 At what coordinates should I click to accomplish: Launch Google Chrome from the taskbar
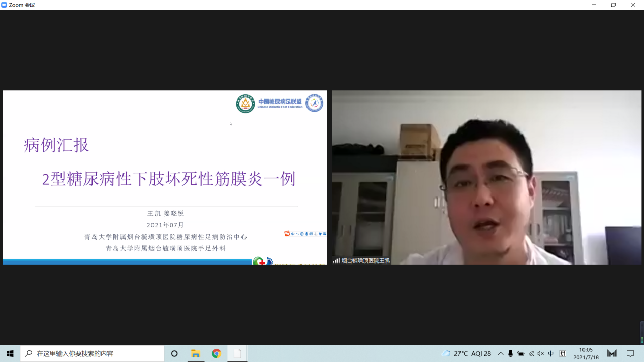(217, 353)
